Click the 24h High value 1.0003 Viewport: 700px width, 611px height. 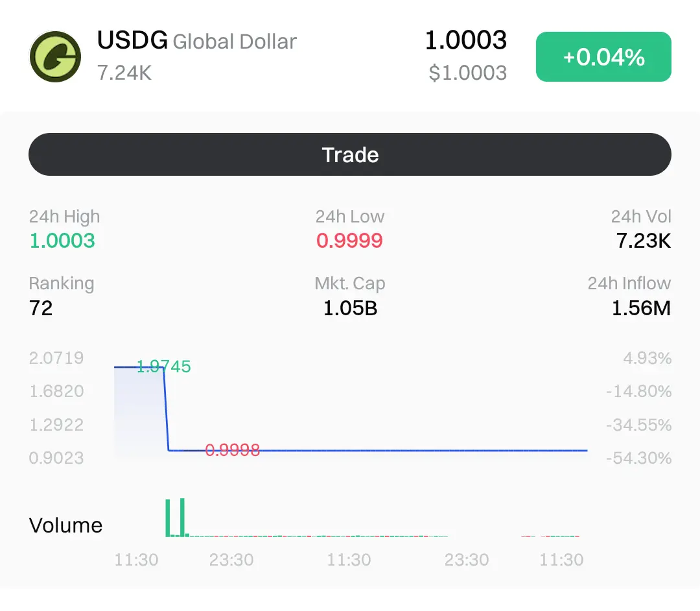[x=62, y=241]
